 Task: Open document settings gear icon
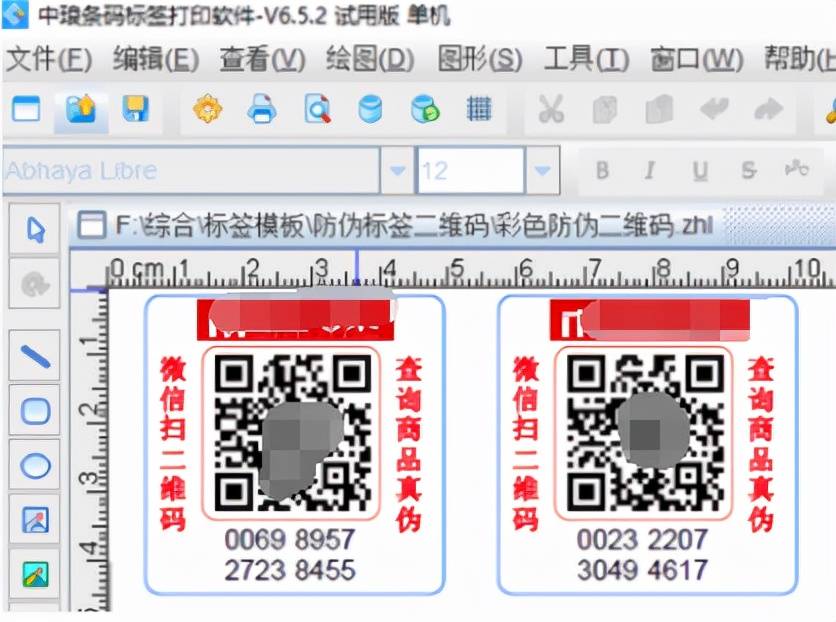coord(207,109)
